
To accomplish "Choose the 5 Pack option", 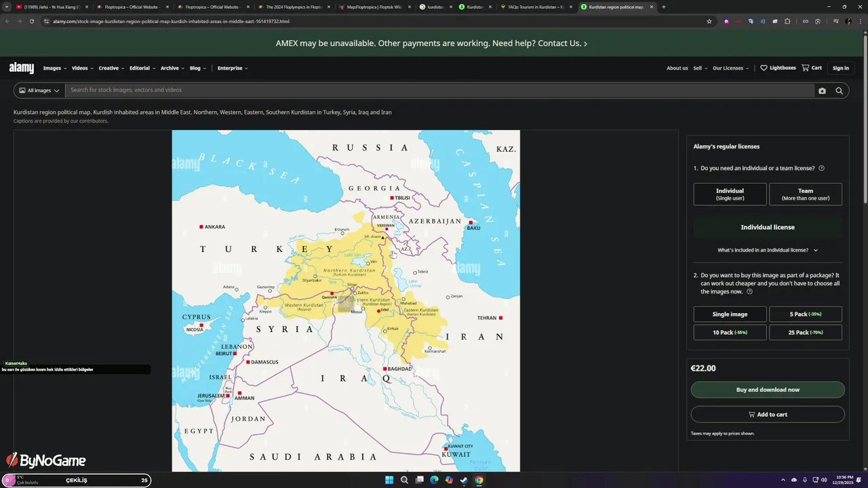I will [806, 314].
